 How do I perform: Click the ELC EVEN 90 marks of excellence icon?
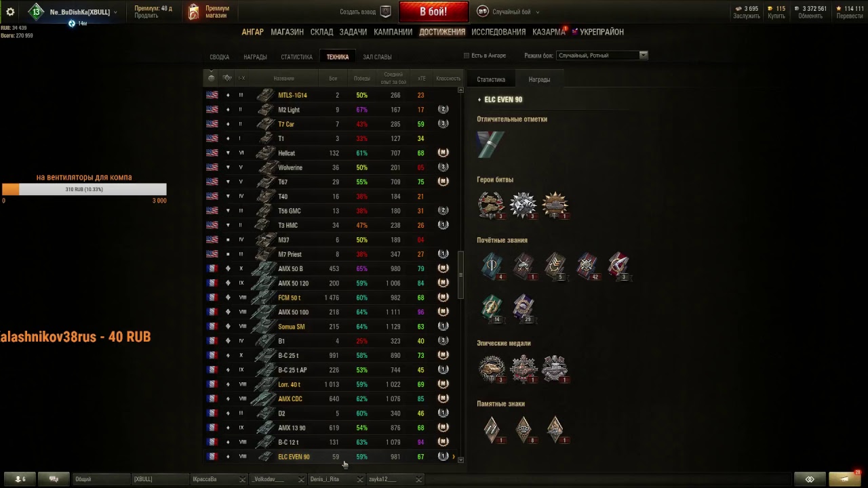[x=490, y=144]
